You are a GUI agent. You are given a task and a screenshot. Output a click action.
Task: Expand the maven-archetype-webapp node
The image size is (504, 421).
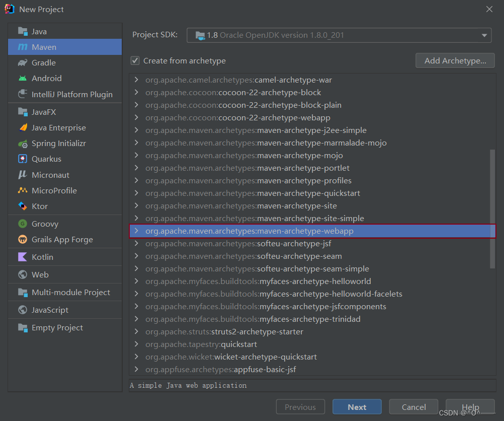point(136,231)
